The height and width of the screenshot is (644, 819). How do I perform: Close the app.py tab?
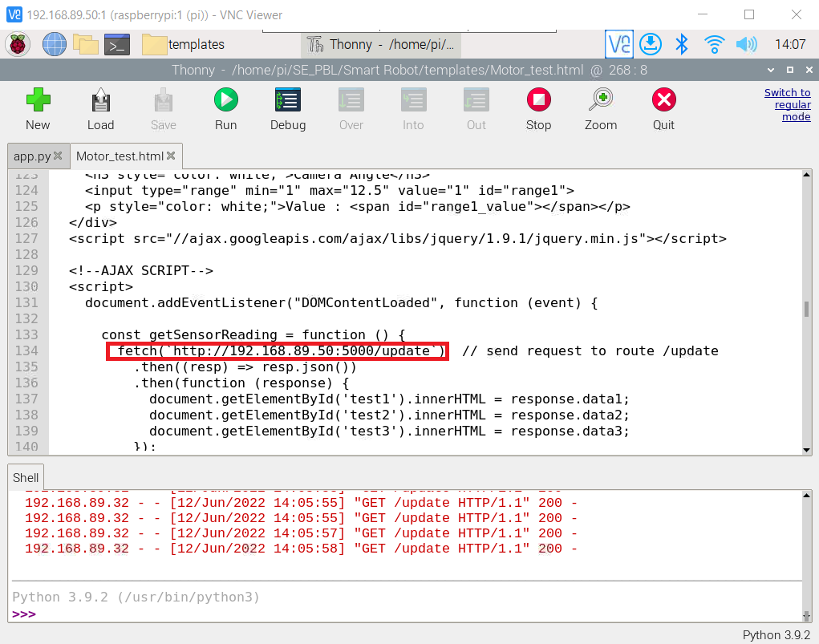[x=58, y=156]
